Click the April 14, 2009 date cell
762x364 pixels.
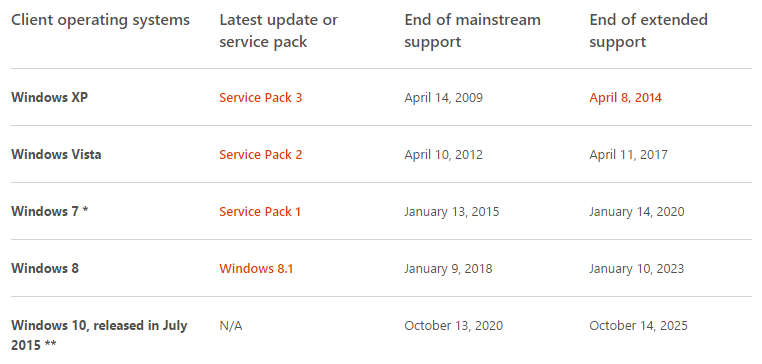[x=444, y=98]
